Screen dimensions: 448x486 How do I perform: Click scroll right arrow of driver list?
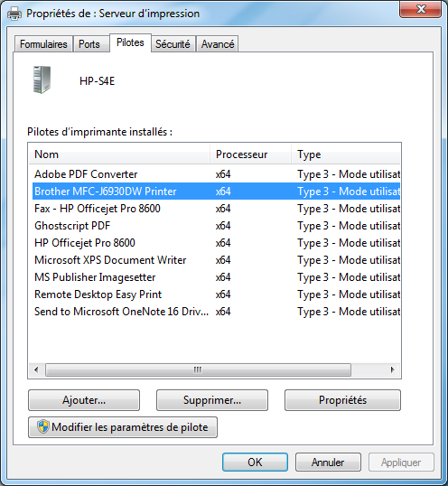[x=393, y=369]
